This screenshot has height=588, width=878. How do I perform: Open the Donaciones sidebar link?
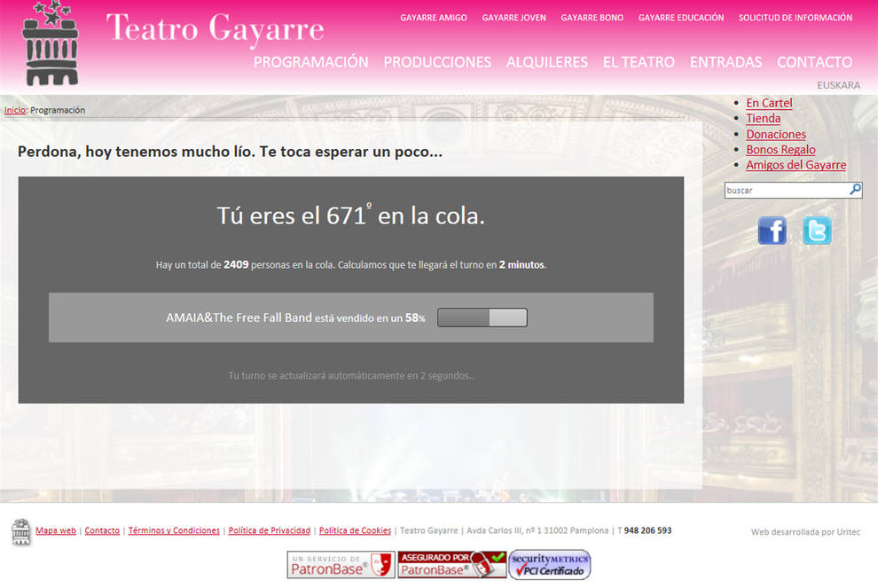tap(775, 135)
